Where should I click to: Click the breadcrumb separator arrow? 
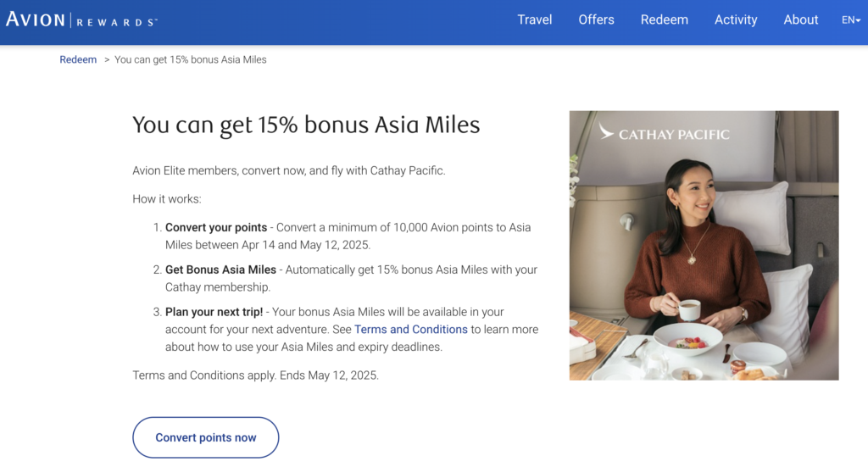pos(107,60)
